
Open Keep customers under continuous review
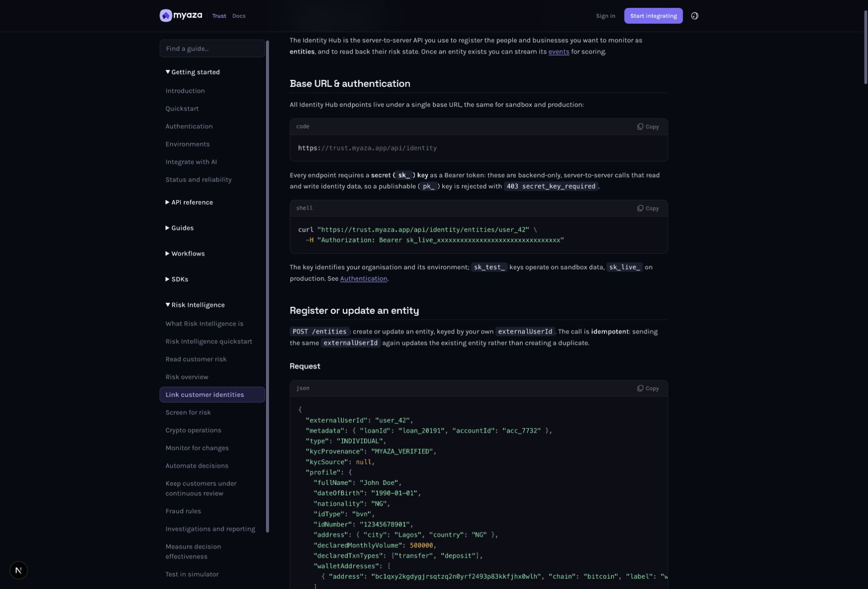point(201,488)
